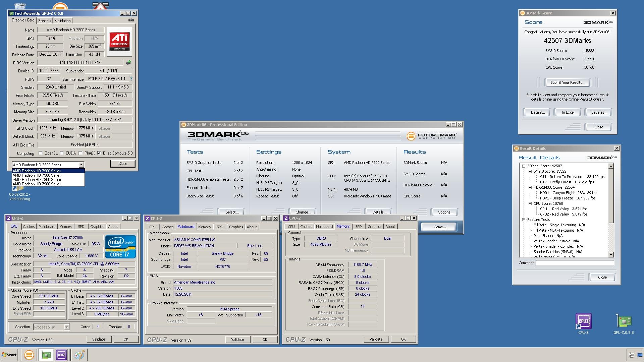This screenshot has width=644, height=362.
Task: Click the green BIOS save chip icon
Action: (x=128, y=63)
